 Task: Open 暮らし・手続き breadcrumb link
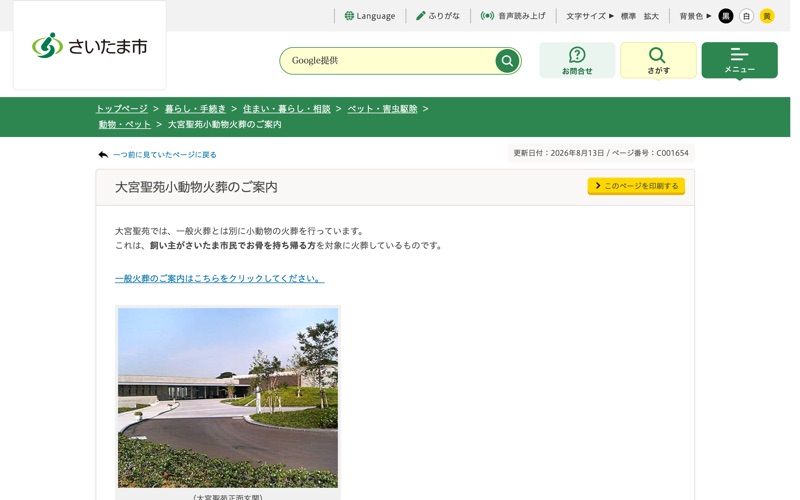point(195,109)
